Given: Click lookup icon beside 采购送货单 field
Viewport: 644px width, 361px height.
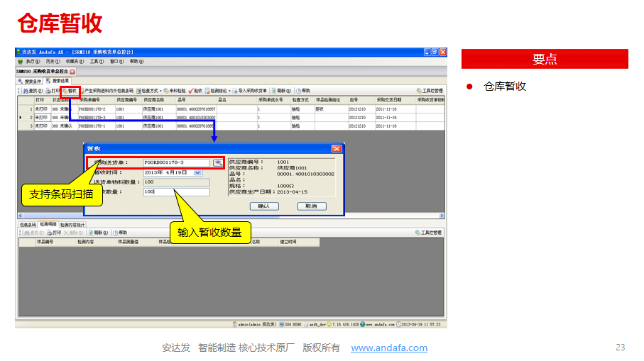Looking at the screenshot, I should [x=218, y=162].
